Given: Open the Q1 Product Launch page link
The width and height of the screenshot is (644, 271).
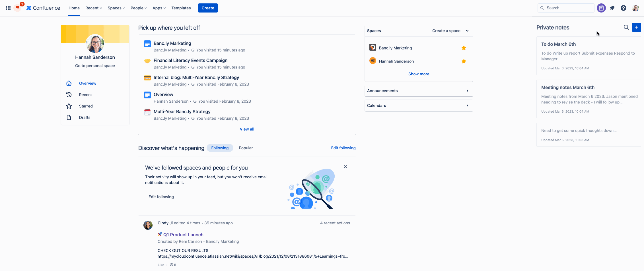Looking at the screenshot, I should (183, 235).
